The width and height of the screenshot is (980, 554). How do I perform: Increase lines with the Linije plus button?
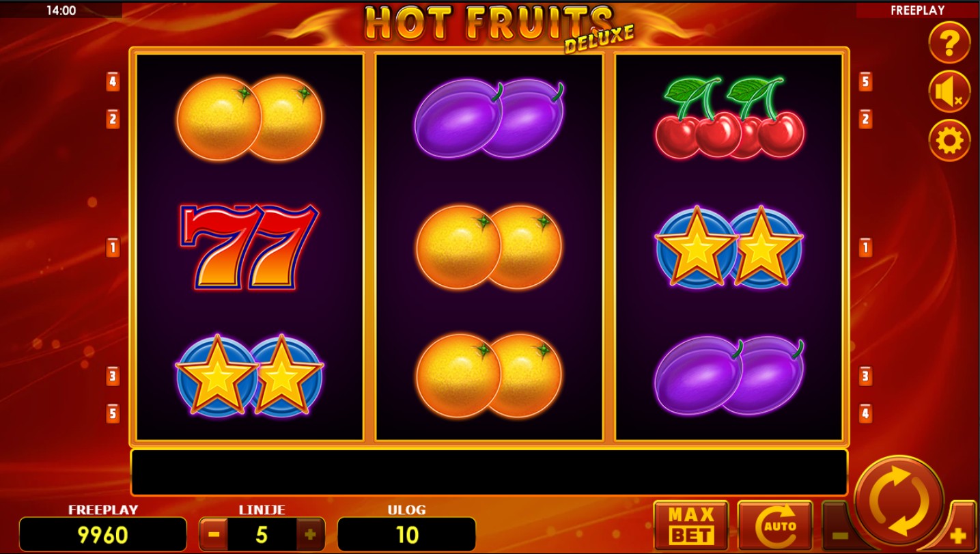(x=311, y=534)
